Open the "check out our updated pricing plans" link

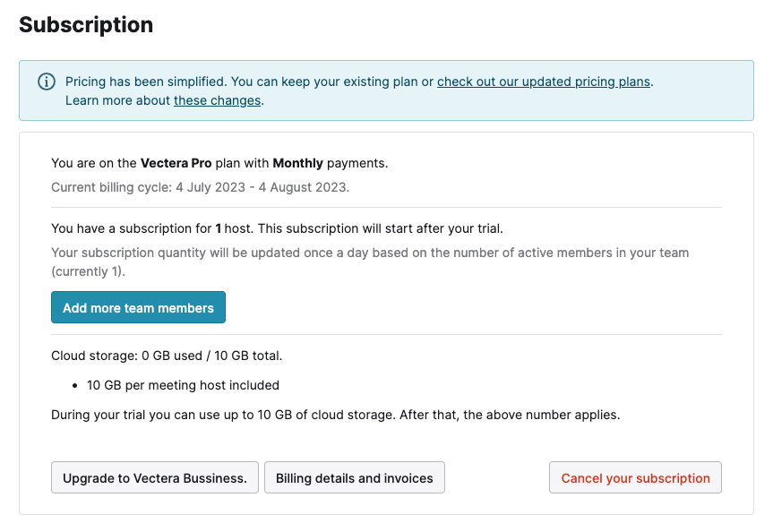point(544,82)
